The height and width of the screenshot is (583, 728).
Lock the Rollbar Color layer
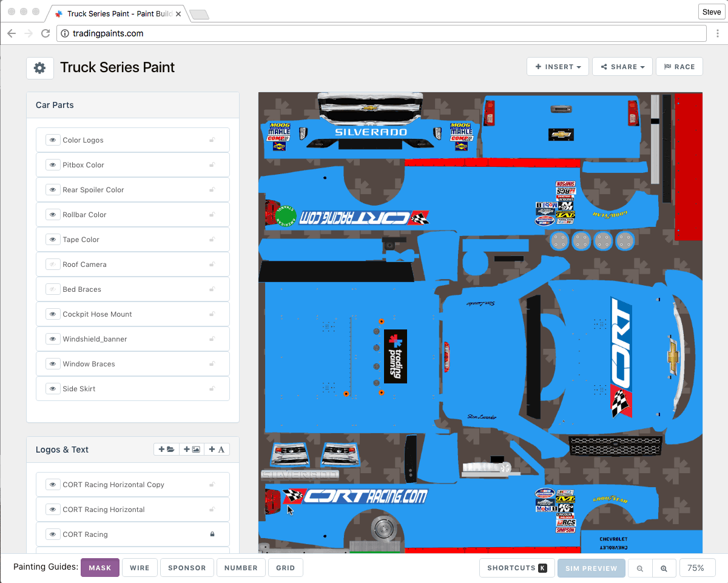tap(212, 215)
